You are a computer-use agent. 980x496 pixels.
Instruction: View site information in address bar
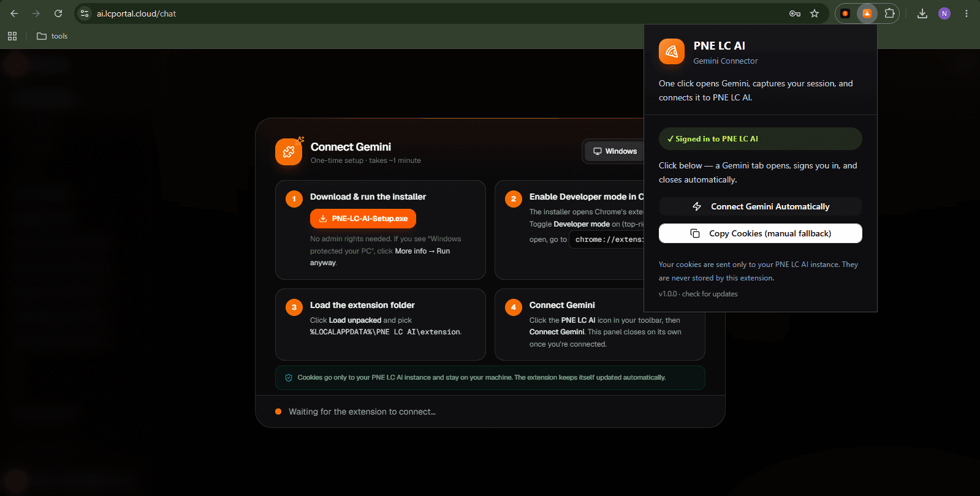coord(85,13)
